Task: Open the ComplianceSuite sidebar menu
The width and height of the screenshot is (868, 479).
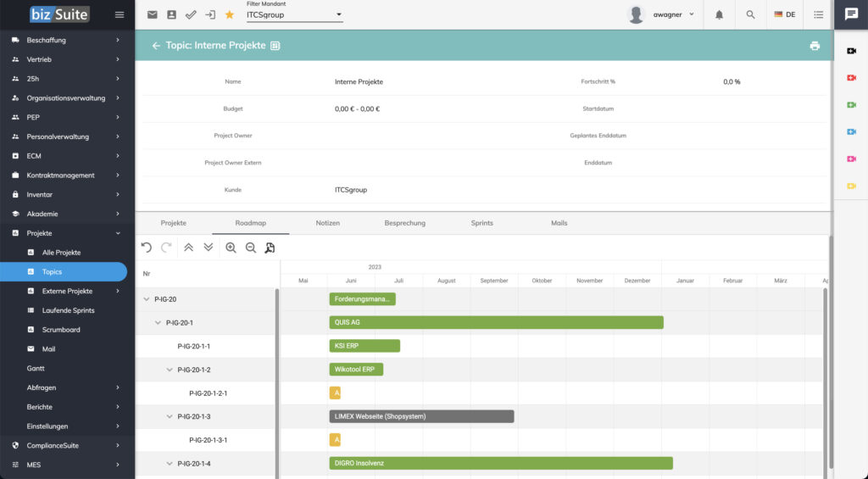Action: 67,446
